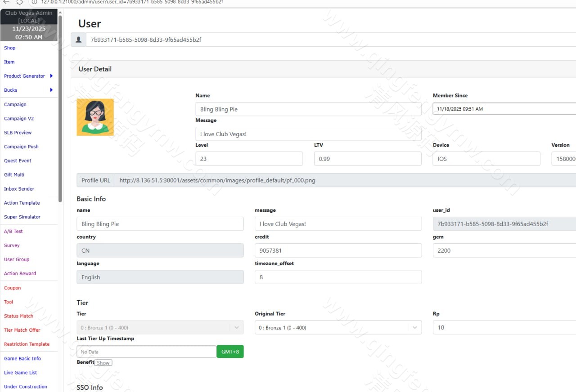
Task: Click the browser back arrow
Action: [6, 2]
